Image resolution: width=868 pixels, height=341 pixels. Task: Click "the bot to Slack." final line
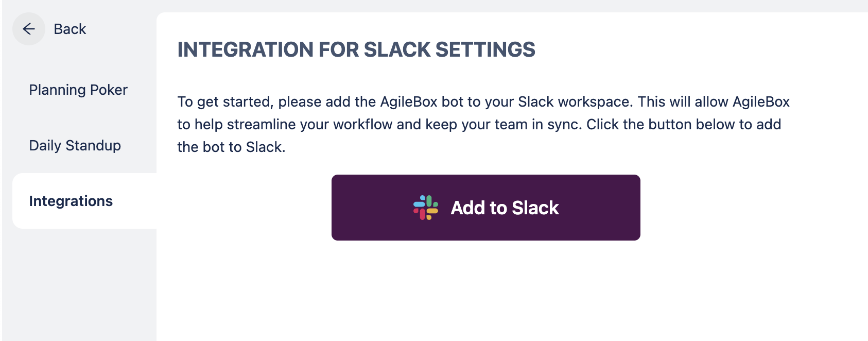click(231, 147)
